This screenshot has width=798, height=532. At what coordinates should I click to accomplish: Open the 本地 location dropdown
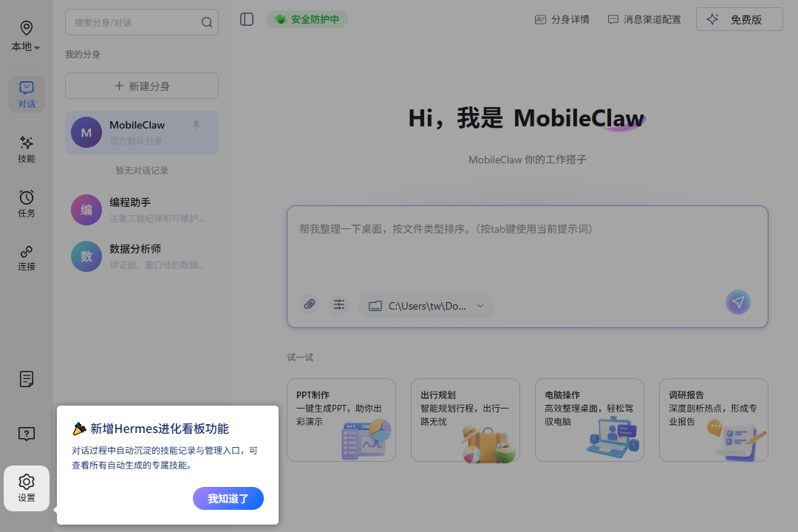click(x=26, y=47)
